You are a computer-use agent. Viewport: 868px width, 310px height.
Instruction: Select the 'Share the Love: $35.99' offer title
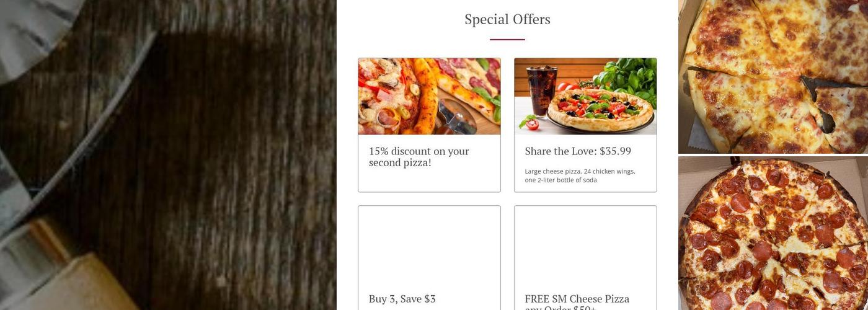pyautogui.click(x=578, y=151)
